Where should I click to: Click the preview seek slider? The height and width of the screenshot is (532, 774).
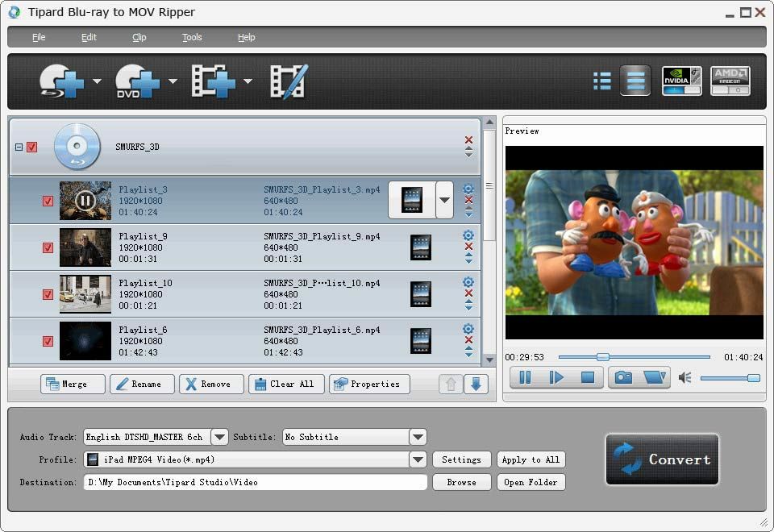point(634,357)
